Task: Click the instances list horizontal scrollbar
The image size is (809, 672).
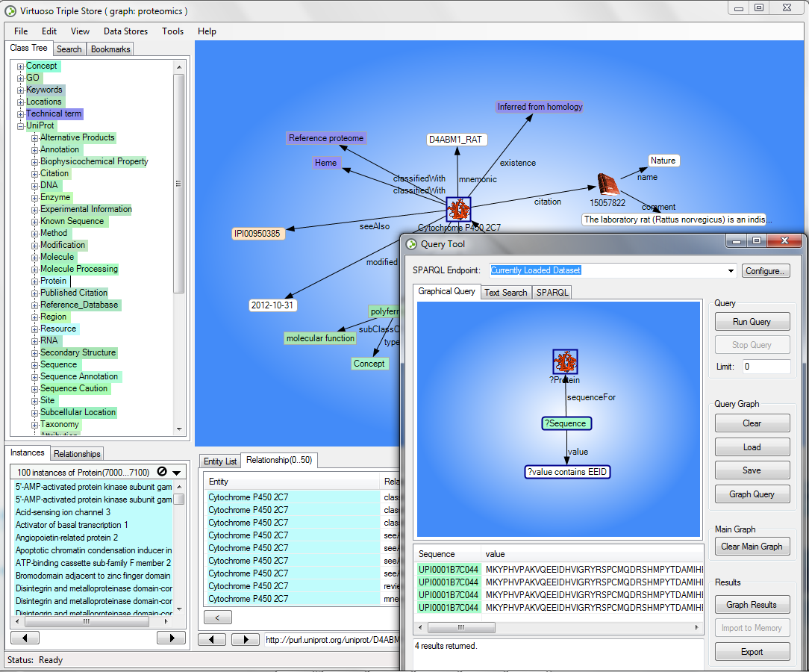Action: (x=87, y=621)
